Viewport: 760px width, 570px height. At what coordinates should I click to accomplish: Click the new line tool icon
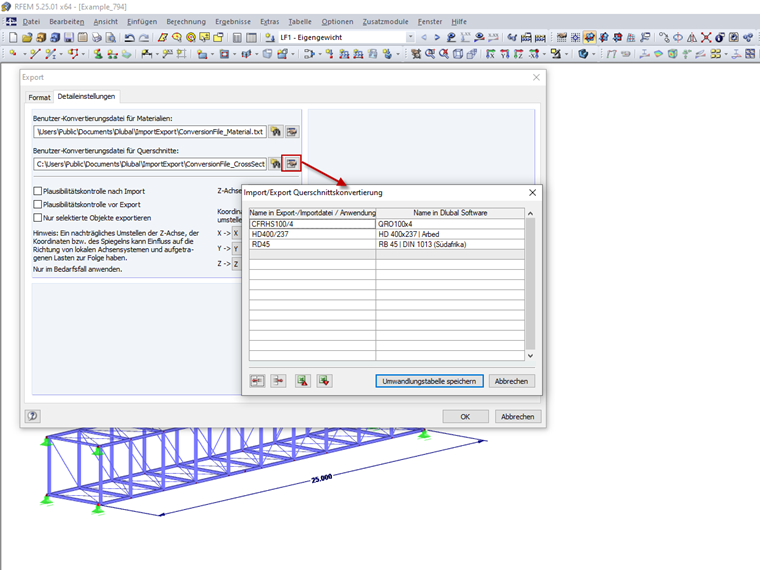pos(35,54)
